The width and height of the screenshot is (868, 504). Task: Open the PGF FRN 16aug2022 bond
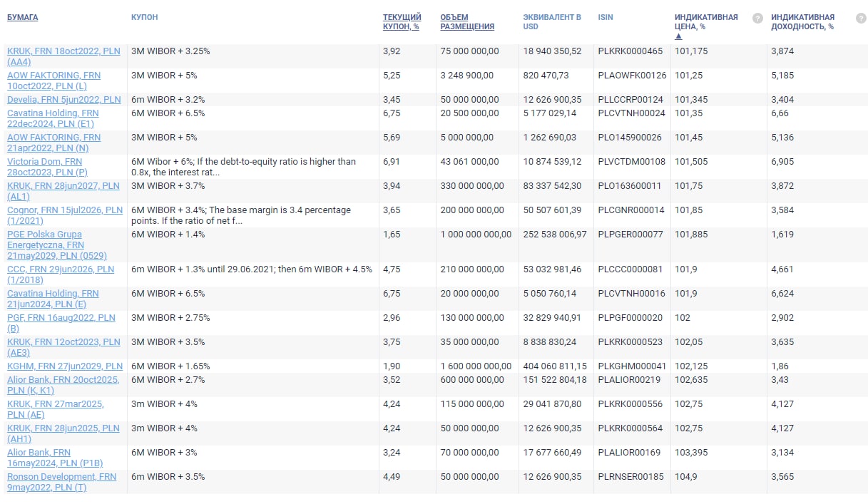[x=61, y=318]
